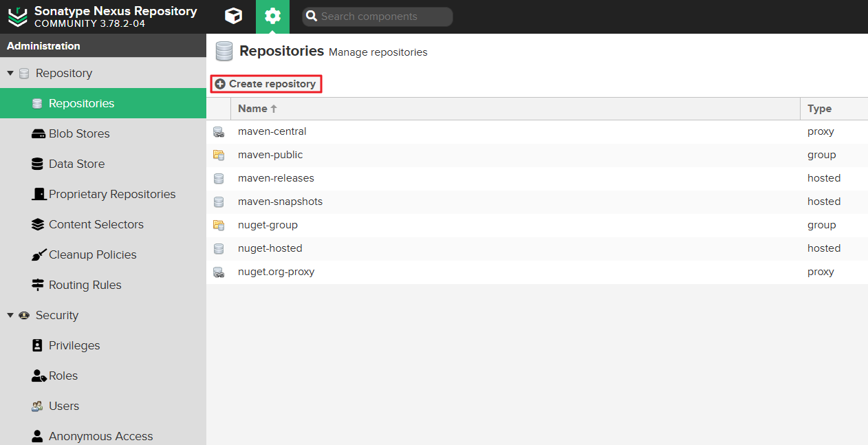Screen dimensions: 868x445
Task: Open the maven-snapshots repository row
Action: 537,202
